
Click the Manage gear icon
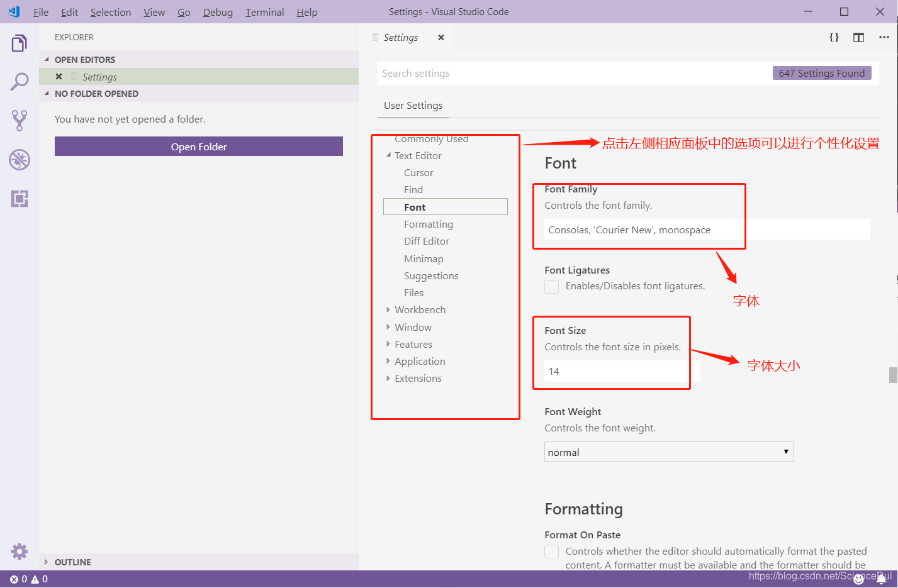[x=20, y=552]
